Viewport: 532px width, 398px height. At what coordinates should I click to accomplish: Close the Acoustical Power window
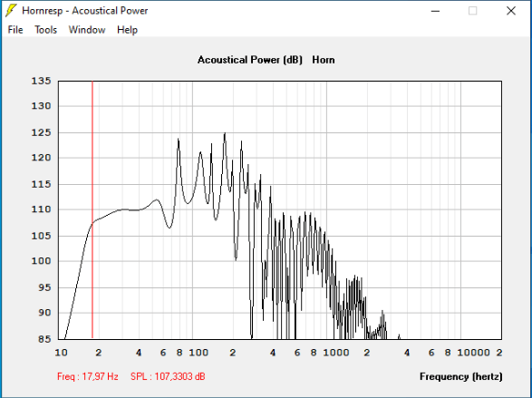pyautogui.click(x=511, y=11)
